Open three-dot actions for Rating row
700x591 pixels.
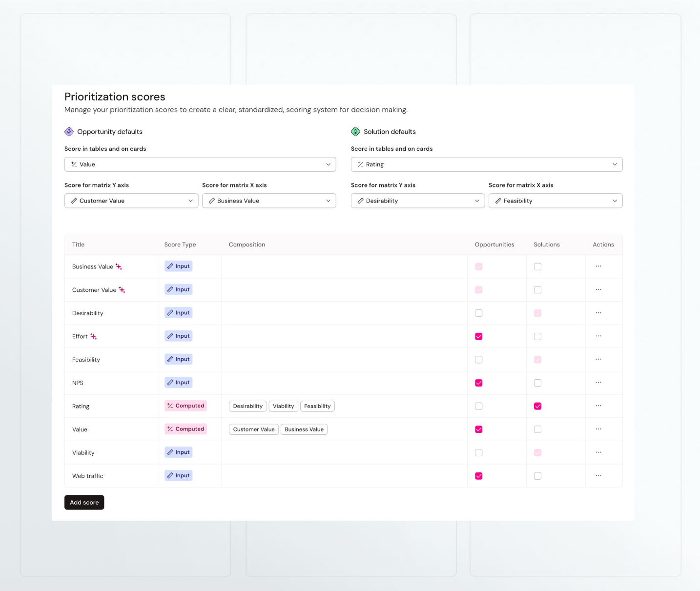click(x=598, y=406)
